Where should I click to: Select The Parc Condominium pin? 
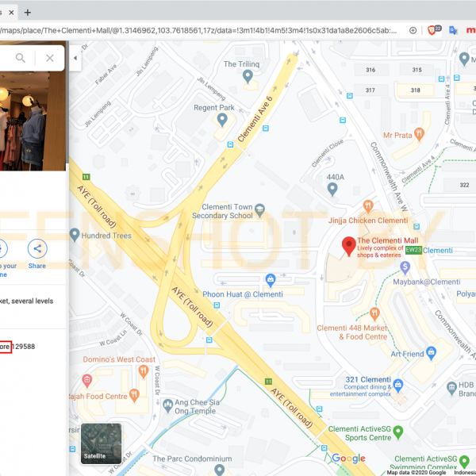tap(219, 470)
